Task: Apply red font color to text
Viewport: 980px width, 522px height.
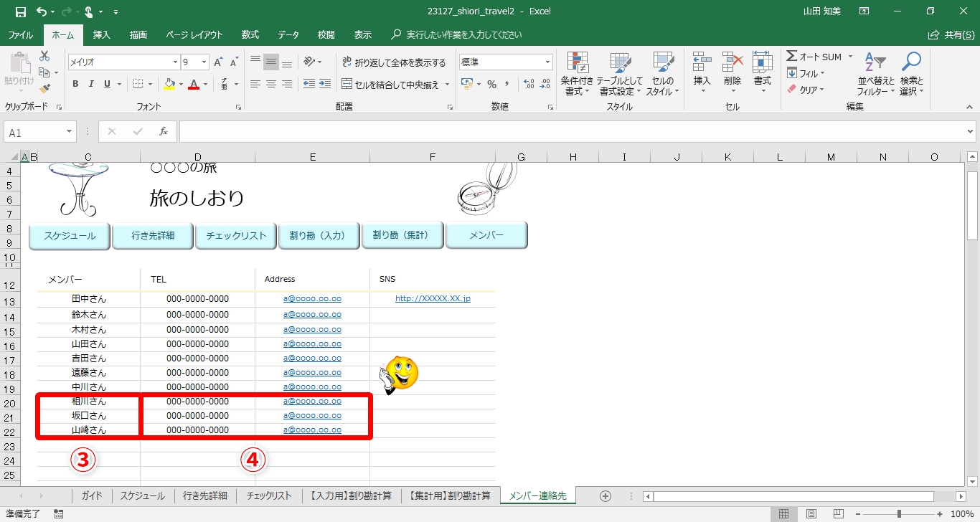Action: pos(194,84)
